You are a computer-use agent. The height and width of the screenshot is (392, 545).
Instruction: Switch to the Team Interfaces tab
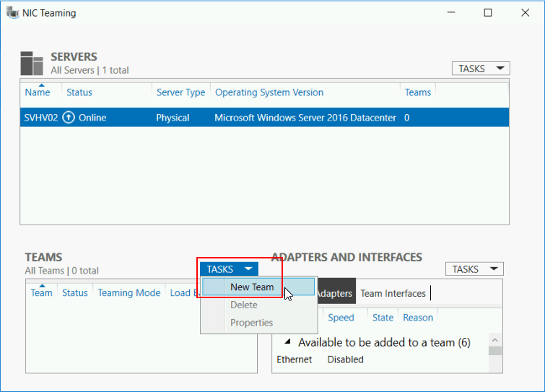pyautogui.click(x=393, y=293)
